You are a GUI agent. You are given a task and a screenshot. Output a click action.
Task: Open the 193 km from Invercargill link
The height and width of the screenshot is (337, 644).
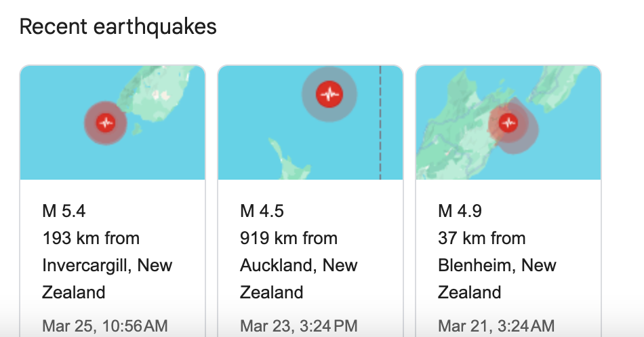pos(107,265)
